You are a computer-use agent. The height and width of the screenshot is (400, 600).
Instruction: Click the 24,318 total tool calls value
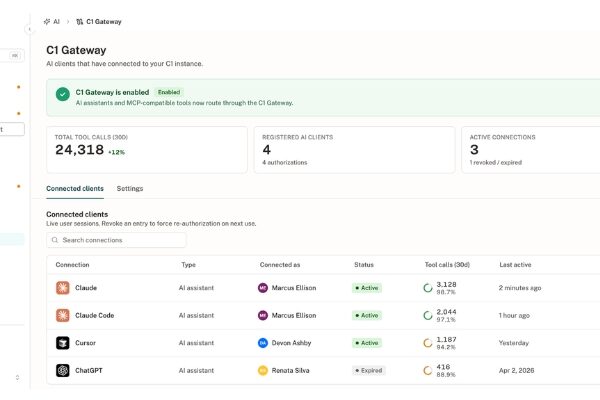point(80,150)
